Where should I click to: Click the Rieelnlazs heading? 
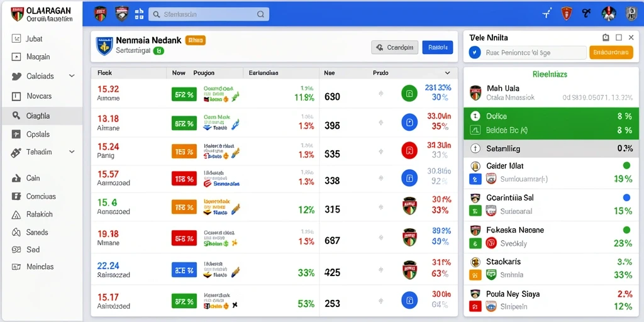(550, 75)
